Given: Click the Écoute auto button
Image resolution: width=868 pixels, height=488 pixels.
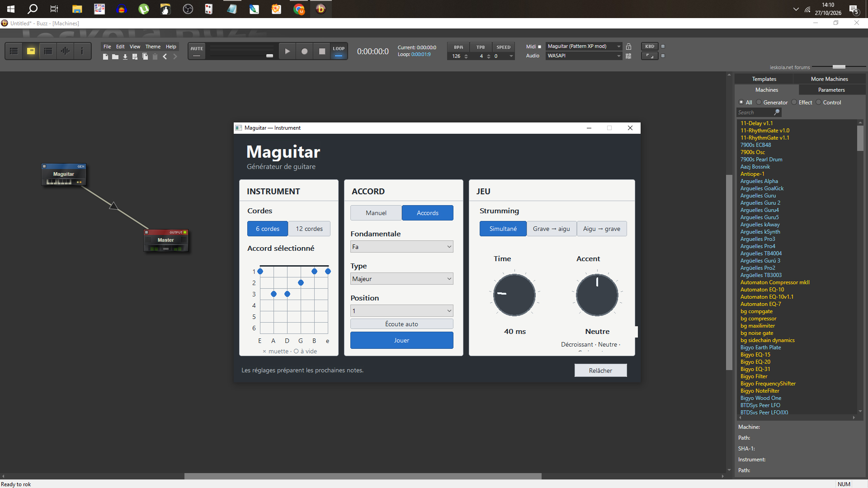Looking at the screenshot, I should (x=401, y=324).
